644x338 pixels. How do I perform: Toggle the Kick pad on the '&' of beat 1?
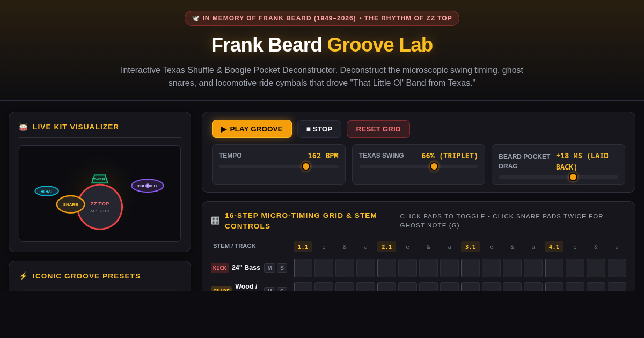(x=345, y=268)
